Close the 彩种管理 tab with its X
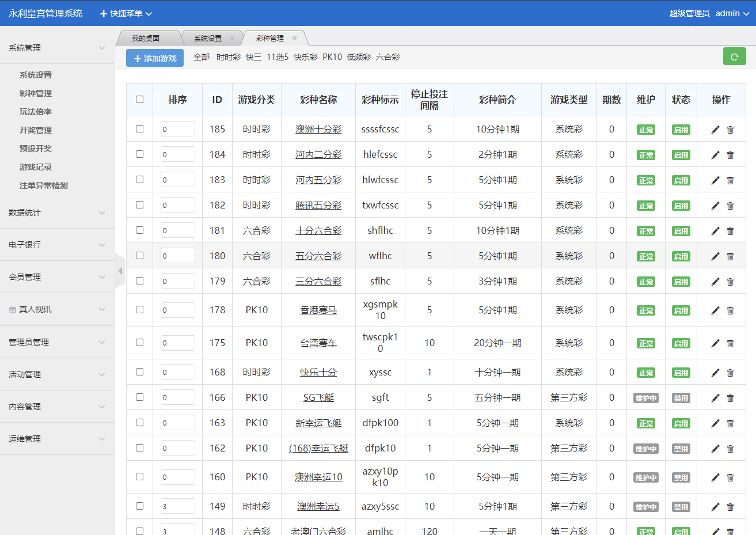The image size is (756, 535). point(294,39)
